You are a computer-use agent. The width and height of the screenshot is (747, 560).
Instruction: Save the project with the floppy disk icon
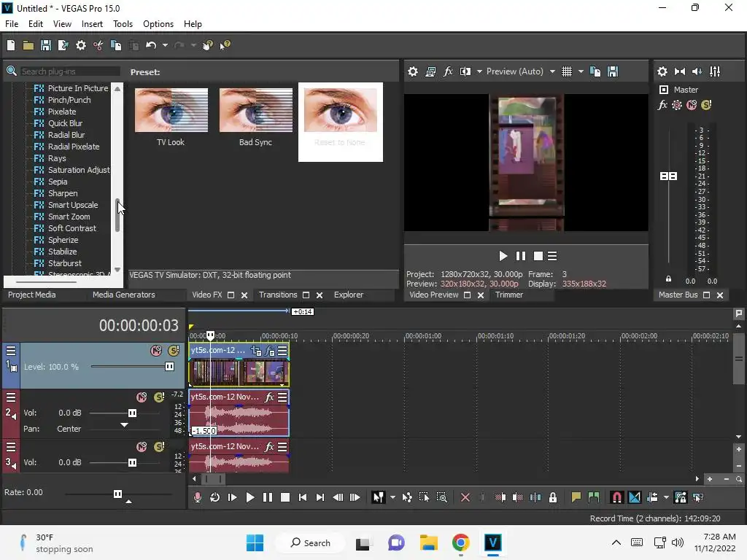pos(46,45)
